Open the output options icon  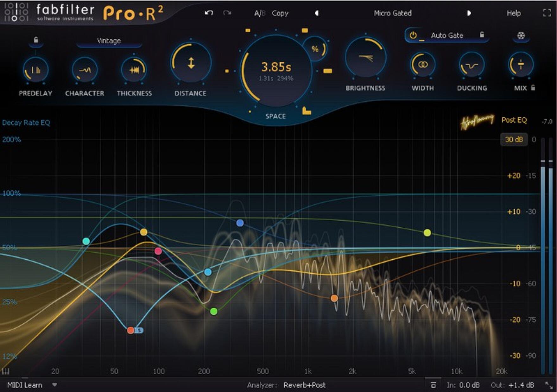coord(433,385)
